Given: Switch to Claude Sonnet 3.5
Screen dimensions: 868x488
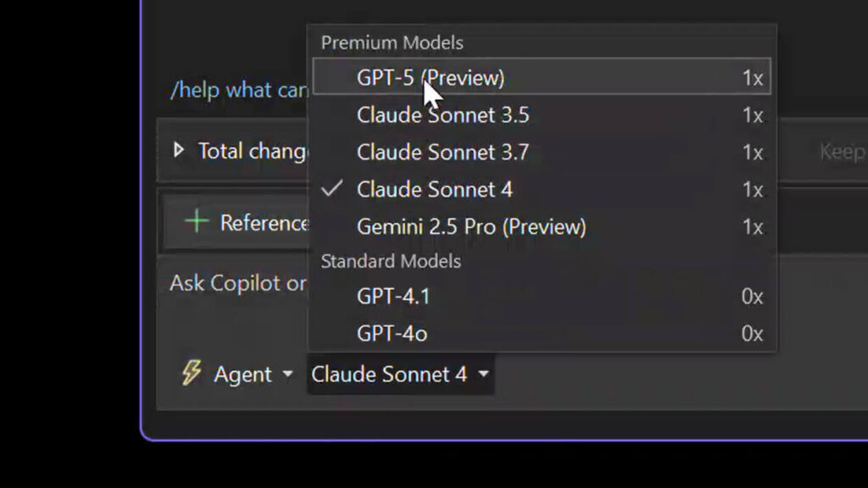Looking at the screenshot, I should pyautogui.click(x=443, y=115).
